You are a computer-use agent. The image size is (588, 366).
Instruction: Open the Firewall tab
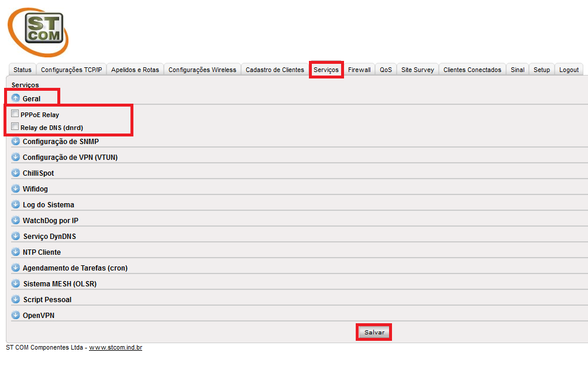[359, 70]
